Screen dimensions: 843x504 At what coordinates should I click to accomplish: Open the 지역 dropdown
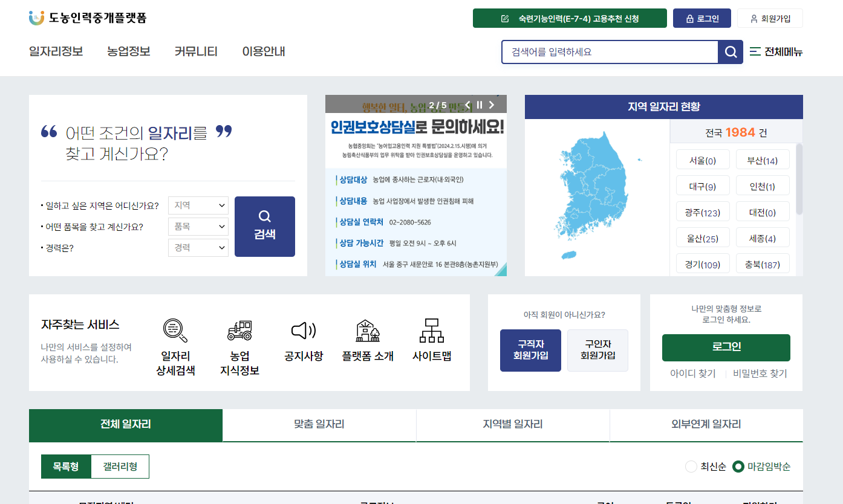pyautogui.click(x=198, y=205)
